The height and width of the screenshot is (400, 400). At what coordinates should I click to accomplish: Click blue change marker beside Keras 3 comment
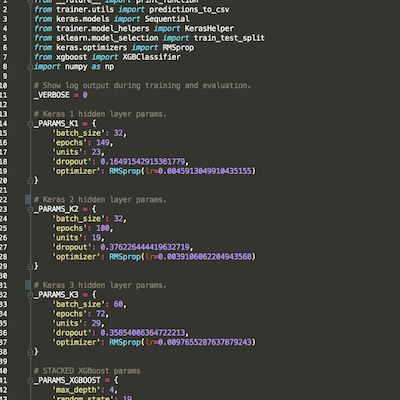[28, 285]
